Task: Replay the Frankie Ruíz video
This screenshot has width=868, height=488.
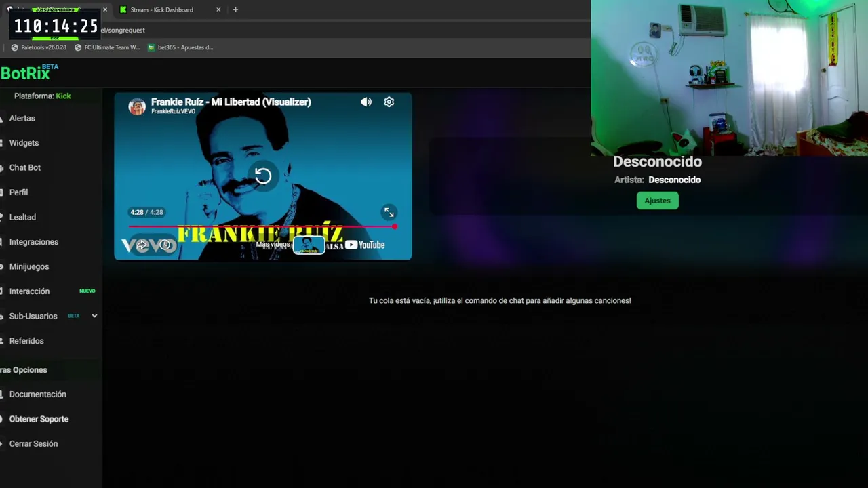Action: 263,176
